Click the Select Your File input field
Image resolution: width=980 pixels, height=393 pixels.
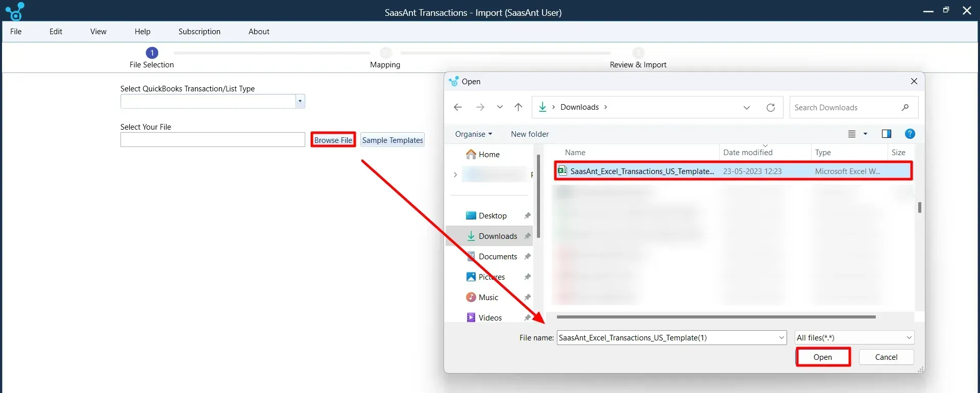coord(213,140)
